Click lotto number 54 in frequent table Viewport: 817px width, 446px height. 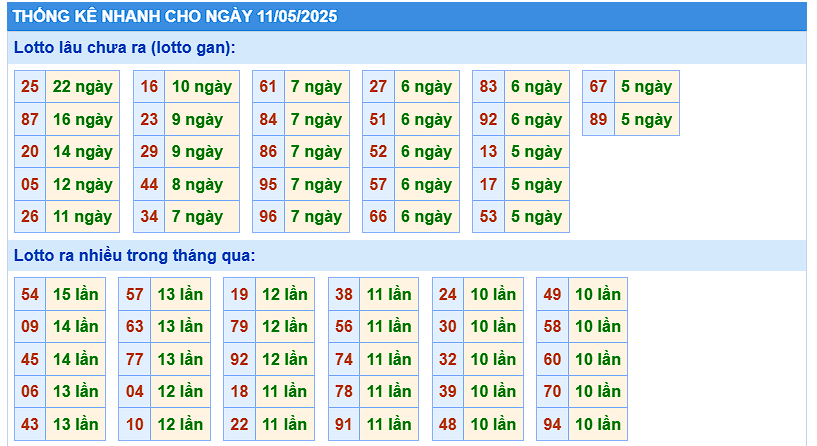30,294
